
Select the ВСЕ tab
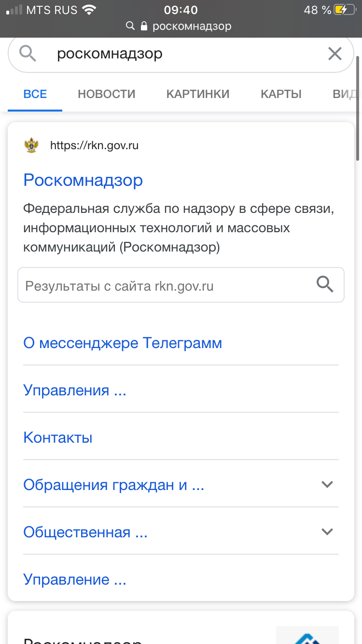pos(35,94)
